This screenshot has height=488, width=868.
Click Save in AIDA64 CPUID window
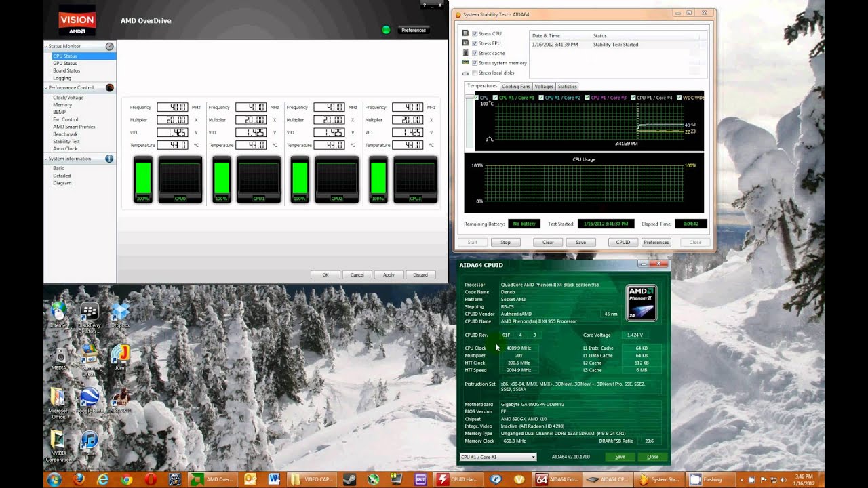point(620,457)
